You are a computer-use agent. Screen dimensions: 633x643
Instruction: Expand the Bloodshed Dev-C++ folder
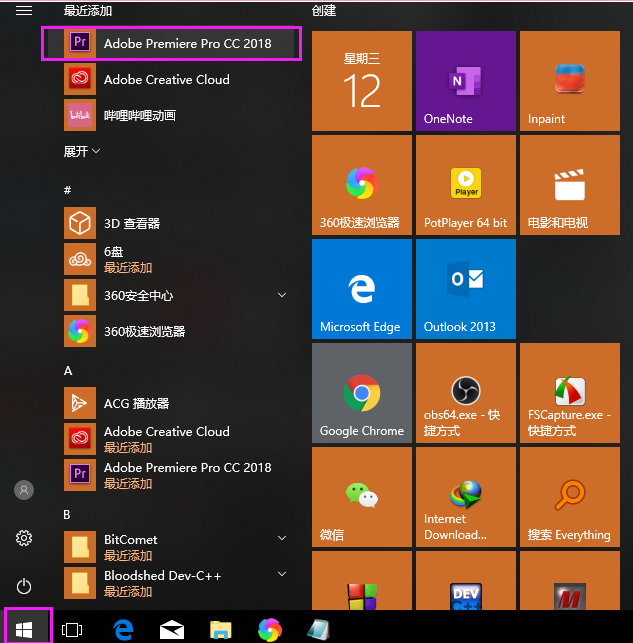click(171, 583)
